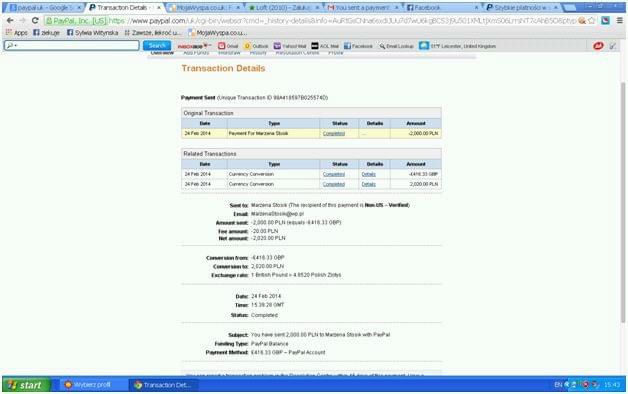Bookmark this page with the star icon
The height and width of the screenshot is (394, 628).
(x=592, y=20)
